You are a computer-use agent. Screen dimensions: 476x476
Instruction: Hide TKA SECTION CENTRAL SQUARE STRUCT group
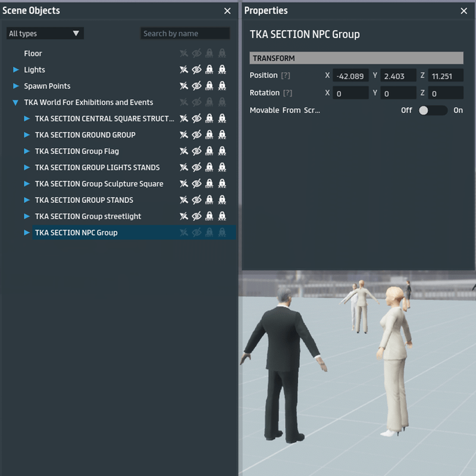196,118
